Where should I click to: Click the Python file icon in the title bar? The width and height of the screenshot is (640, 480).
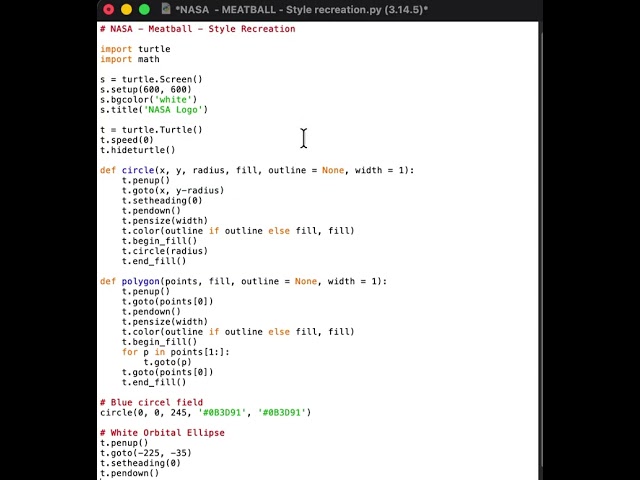(166, 9)
